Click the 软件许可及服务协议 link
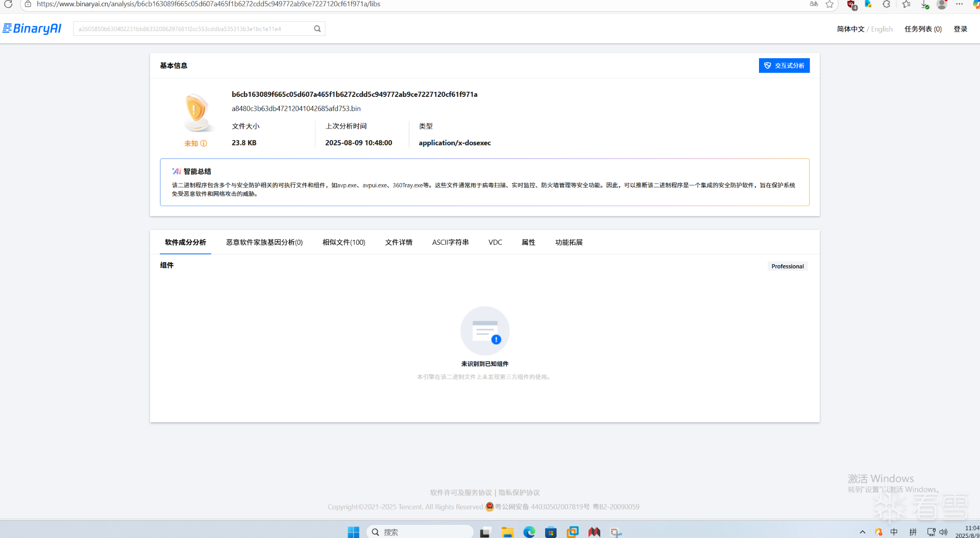The width and height of the screenshot is (980, 538). (x=461, y=493)
